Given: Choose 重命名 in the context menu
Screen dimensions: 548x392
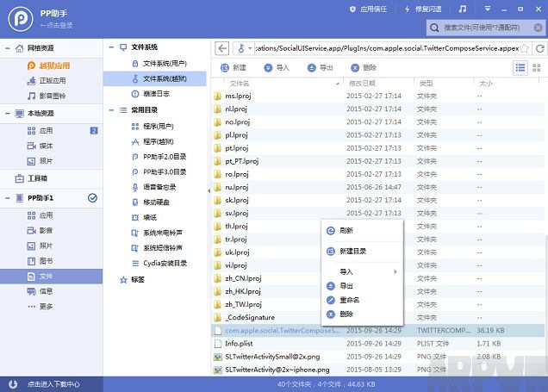Looking at the screenshot, I should coord(362,300).
